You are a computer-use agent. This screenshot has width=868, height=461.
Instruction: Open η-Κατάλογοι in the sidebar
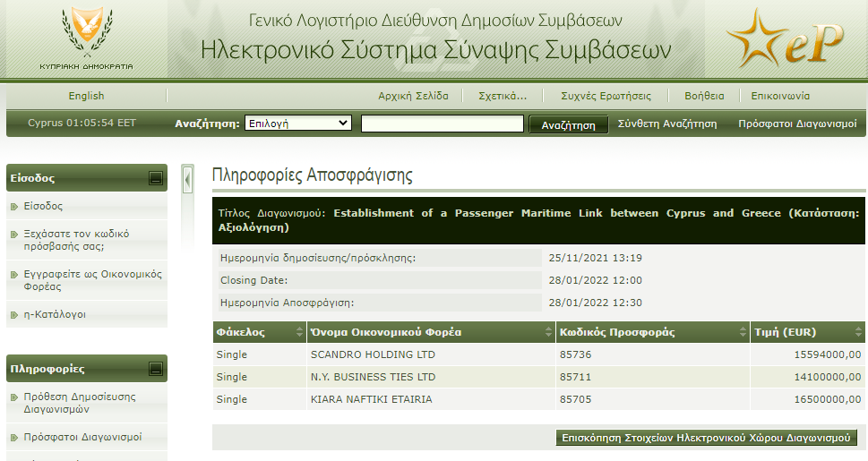pyautogui.click(x=55, y=314)
